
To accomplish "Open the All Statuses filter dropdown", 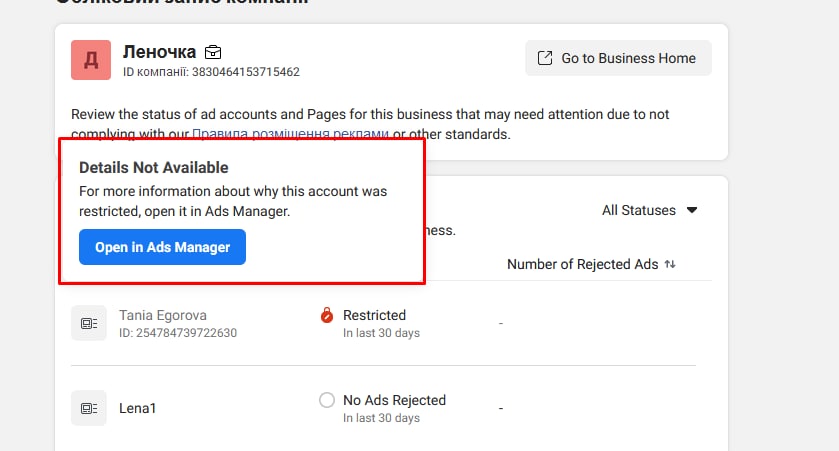I will [x=650, y=210].
